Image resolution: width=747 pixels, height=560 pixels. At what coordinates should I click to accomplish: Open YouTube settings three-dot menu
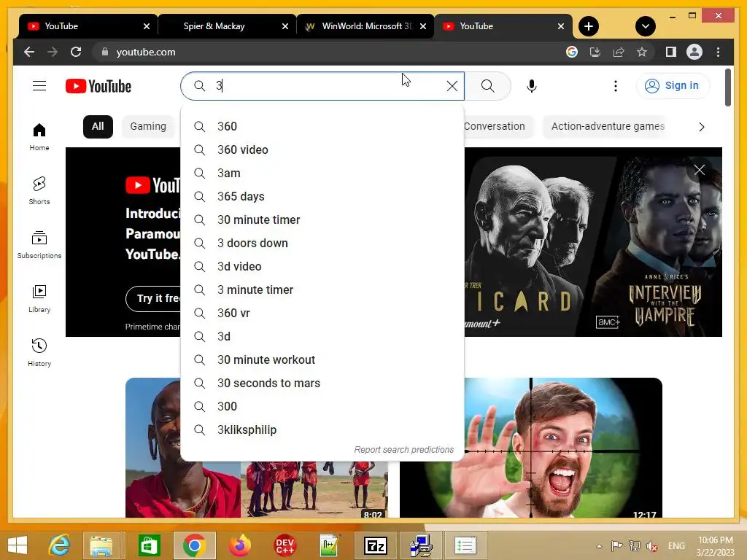[616, 86]
